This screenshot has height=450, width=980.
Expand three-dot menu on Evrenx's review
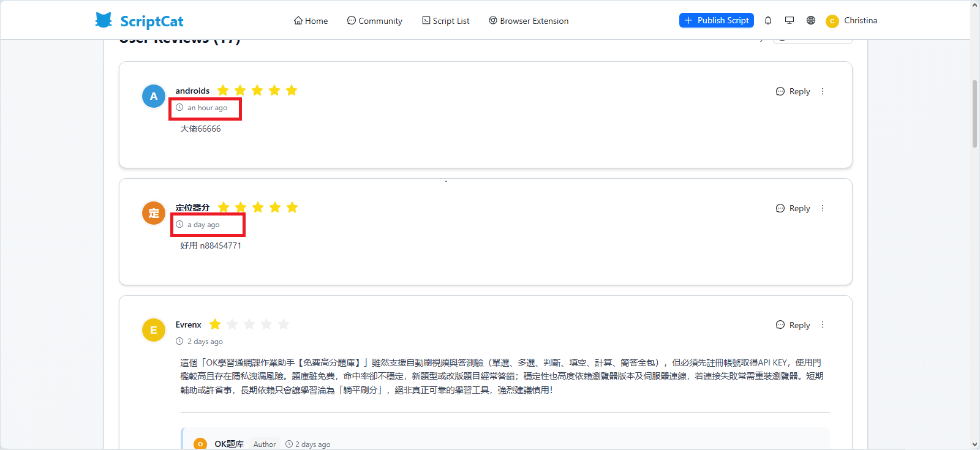(x=823, y=325)
